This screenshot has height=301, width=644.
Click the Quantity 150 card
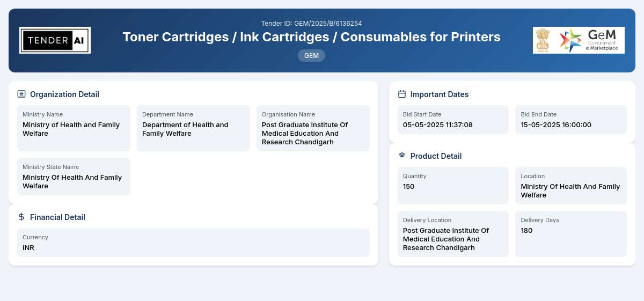(453, 186)
